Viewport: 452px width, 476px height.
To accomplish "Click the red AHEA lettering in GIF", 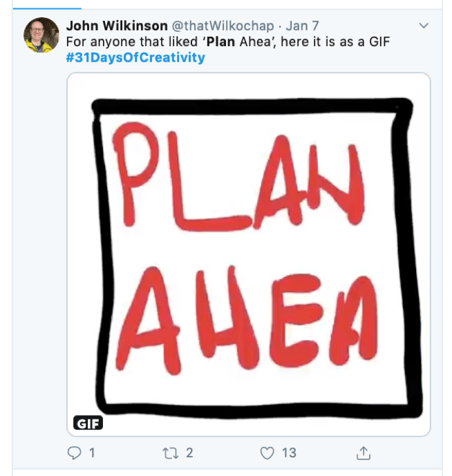I will point(247,320).
